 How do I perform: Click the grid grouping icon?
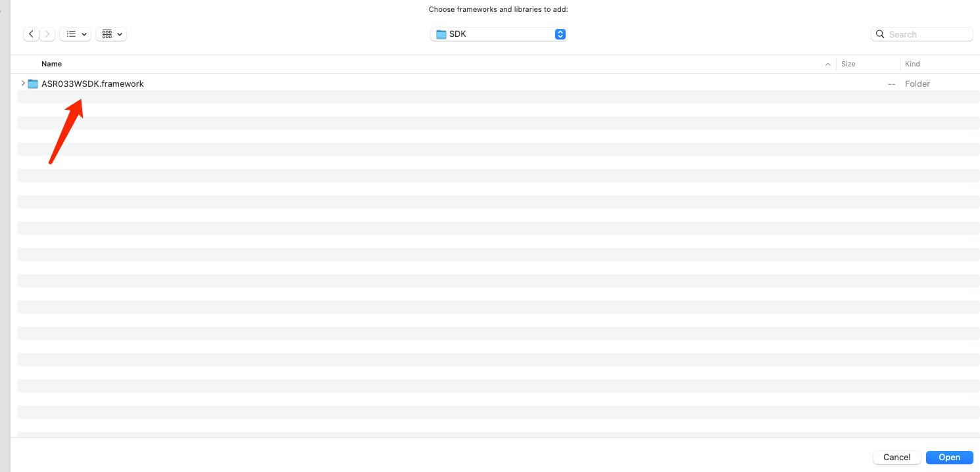(x=107, y=34)
